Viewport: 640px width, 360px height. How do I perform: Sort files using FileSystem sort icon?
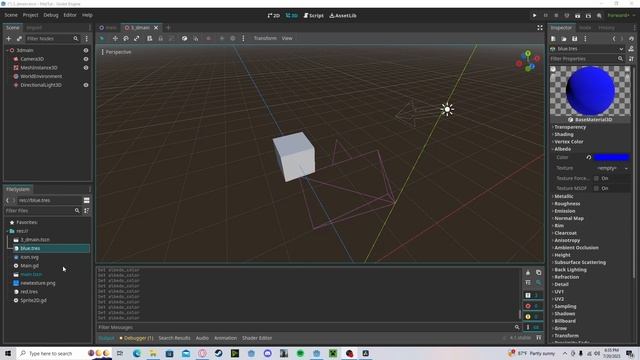87,211
